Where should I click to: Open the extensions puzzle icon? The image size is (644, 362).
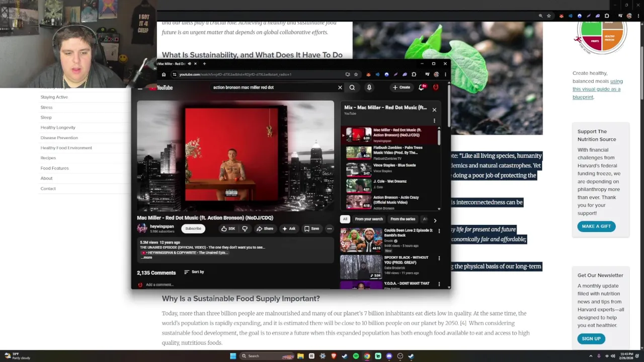[x=414, y=74]
